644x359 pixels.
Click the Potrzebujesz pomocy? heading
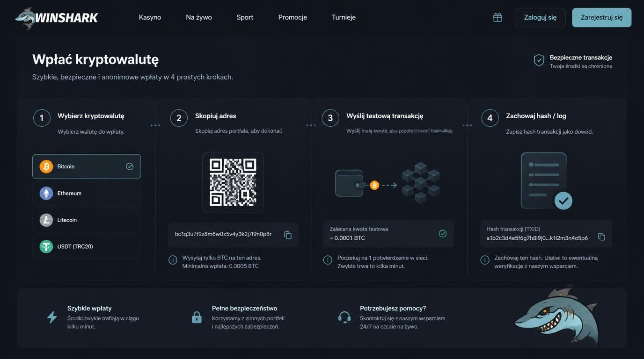pos(393,309)
